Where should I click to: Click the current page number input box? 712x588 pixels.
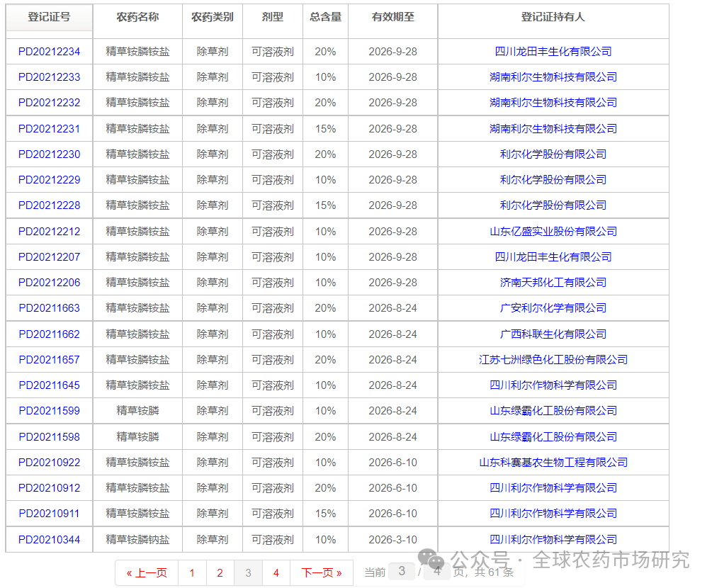click(x=401, y=572)
